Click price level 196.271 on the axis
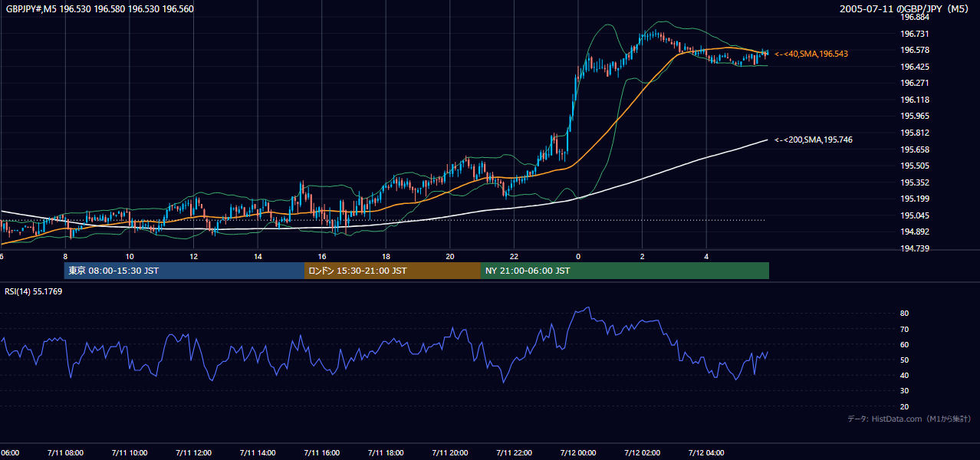The image size is (980, 460). pos(915,83)
